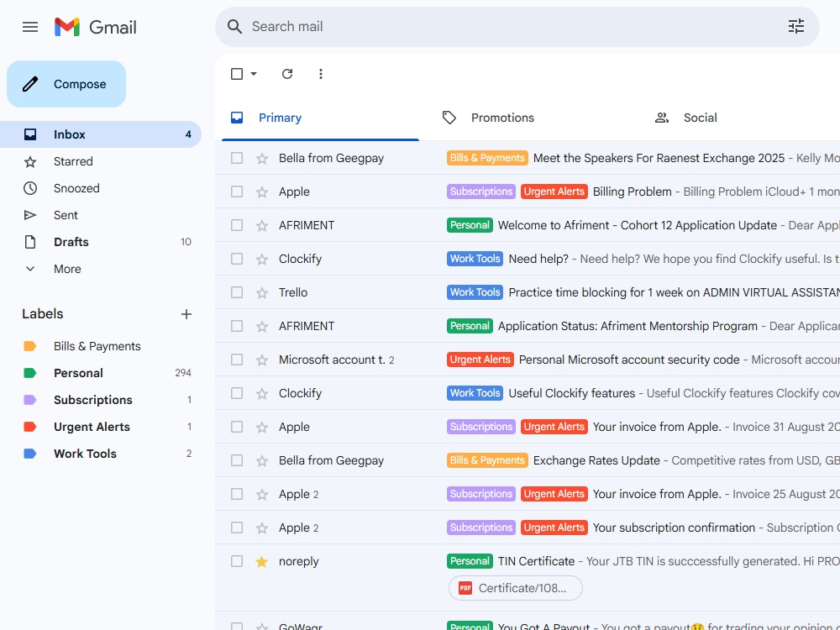
Task: Open the Drafts folder
Action: [101, 242]
